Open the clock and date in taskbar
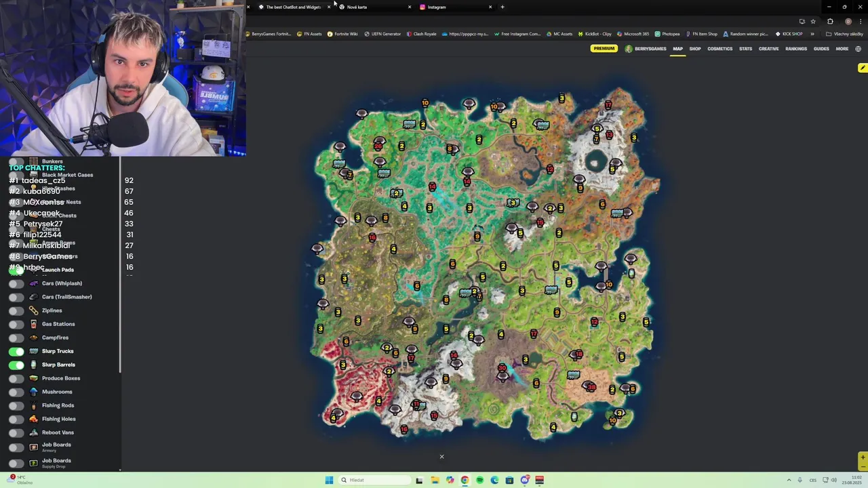868x488 pixels. coord(851,480)
